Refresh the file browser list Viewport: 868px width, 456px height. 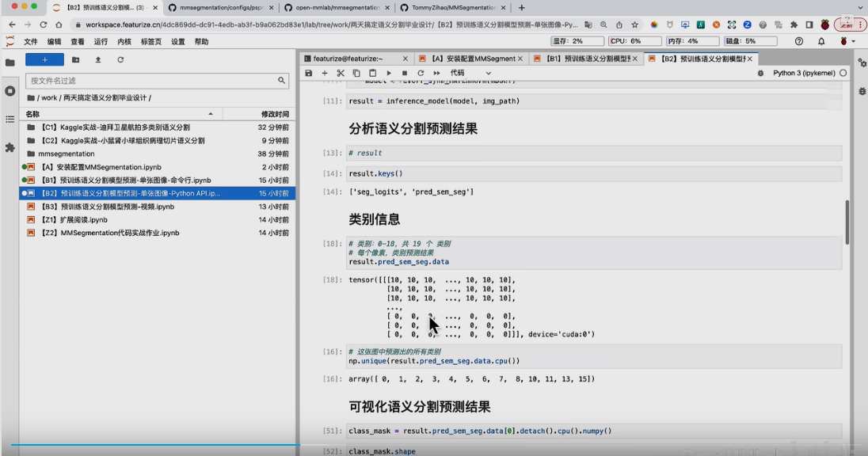point(120,59)
